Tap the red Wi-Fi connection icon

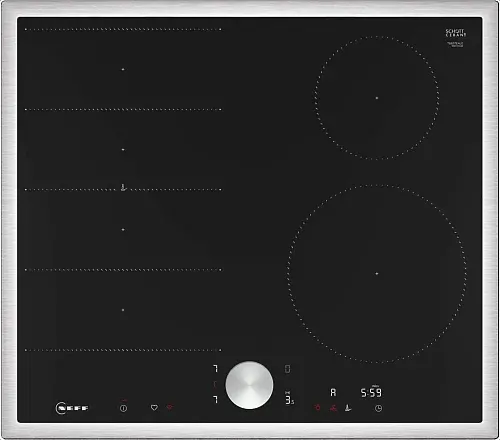(x=170, y=407)
